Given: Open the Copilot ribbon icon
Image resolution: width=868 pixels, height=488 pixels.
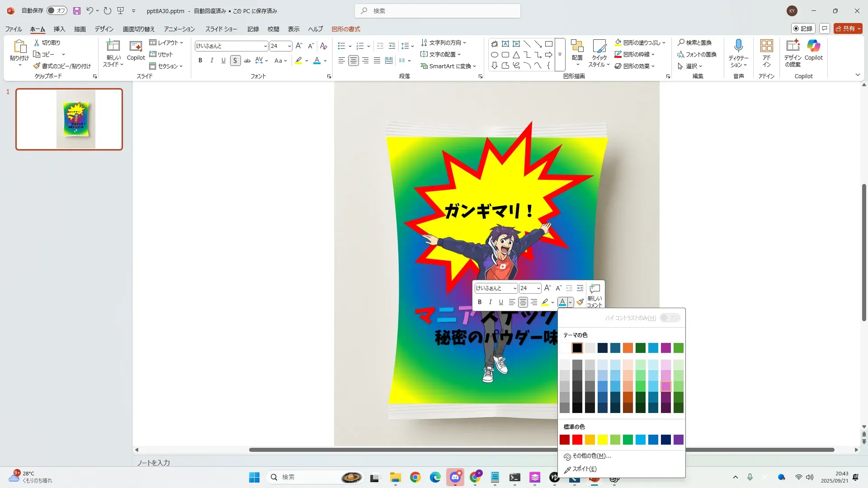Looking at the screenshot, I should (813, 46).
